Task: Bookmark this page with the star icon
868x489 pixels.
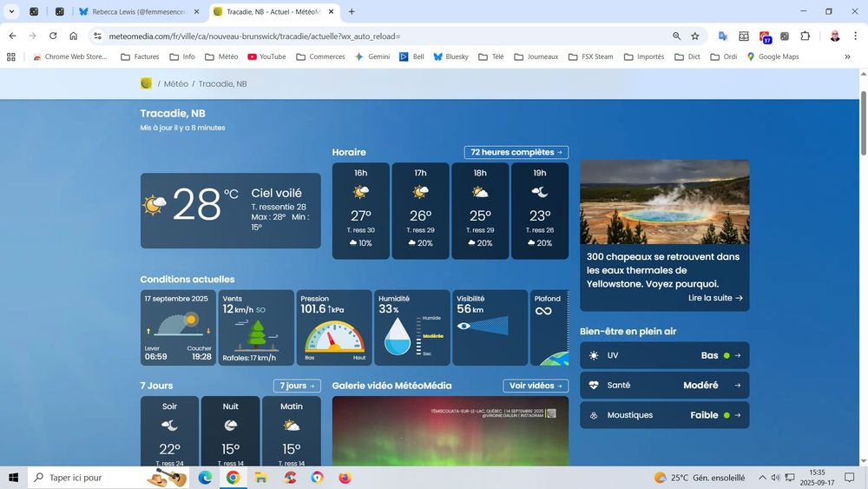Action: [x=695, y=36]
